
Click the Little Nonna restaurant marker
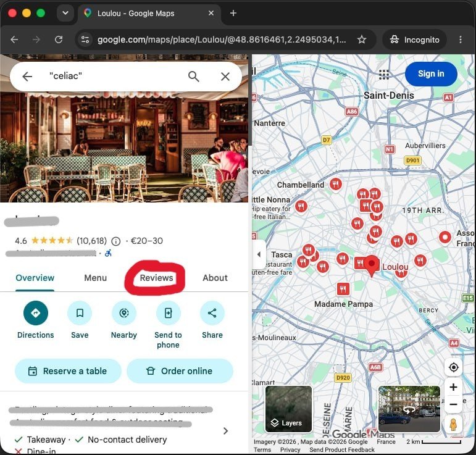301,206
